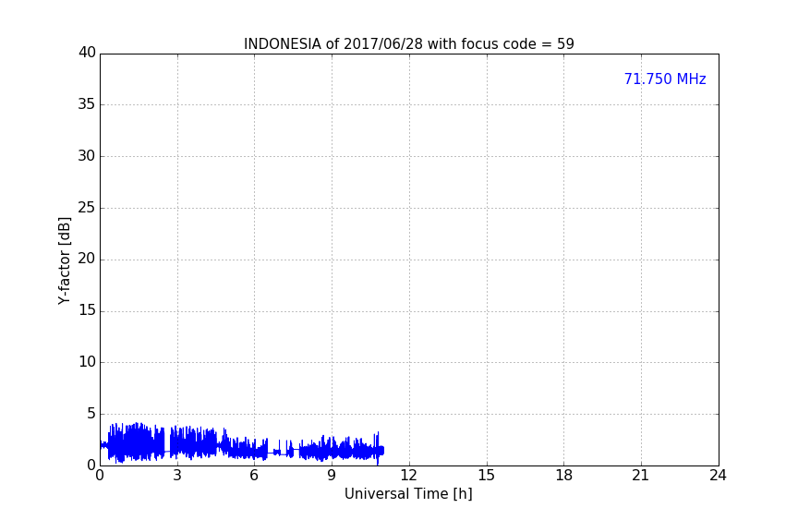
Task: Click the x-axis tick value 15
Action: tap(486, 476)
